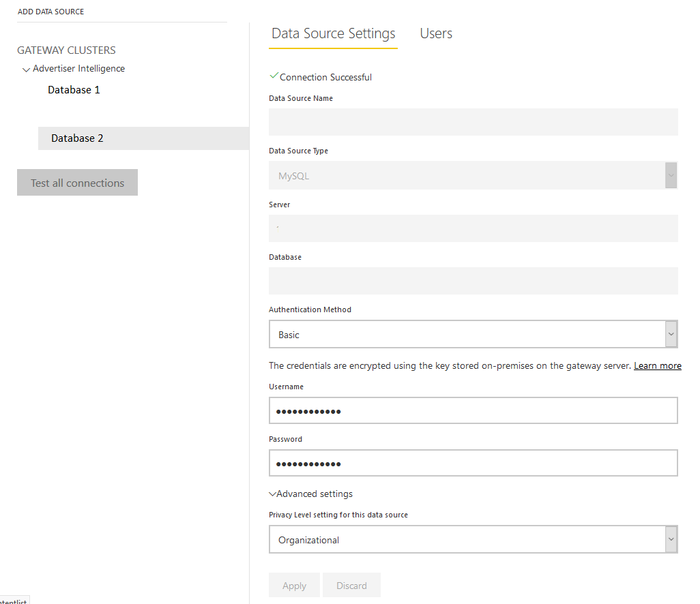Open the Data Source Type dropdown
Image resolution: width=700 pixels, height=604 pixels.
coord(473,175)
